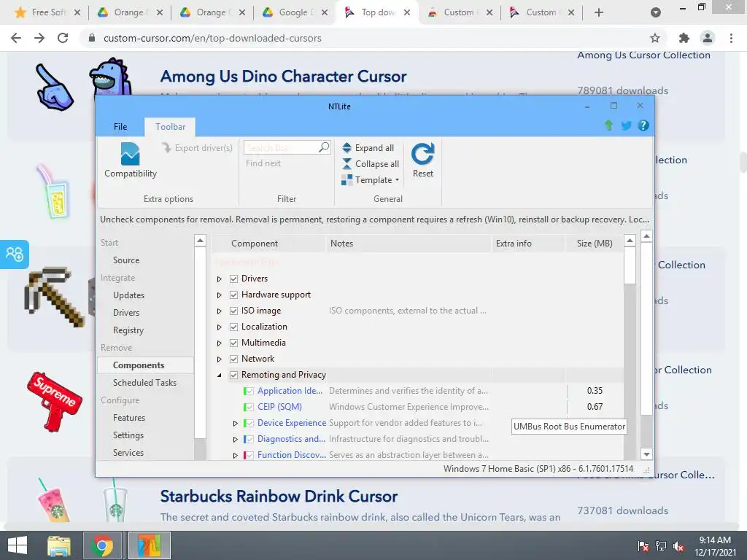The width and height of the screenshot is (747, 560).
Task: Collapse the Remoting and Privacy node
Action: click(x=219, y=376)
